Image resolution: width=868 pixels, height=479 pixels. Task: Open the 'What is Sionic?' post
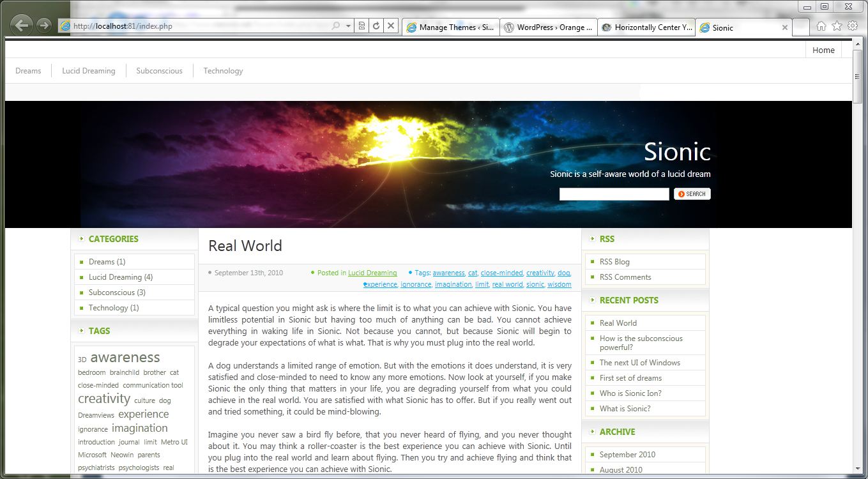click(625, 409)
